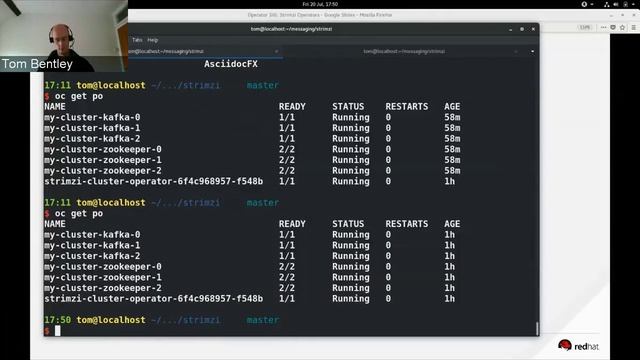Click the 17:50 timestamp in prompt

point(58,320)
